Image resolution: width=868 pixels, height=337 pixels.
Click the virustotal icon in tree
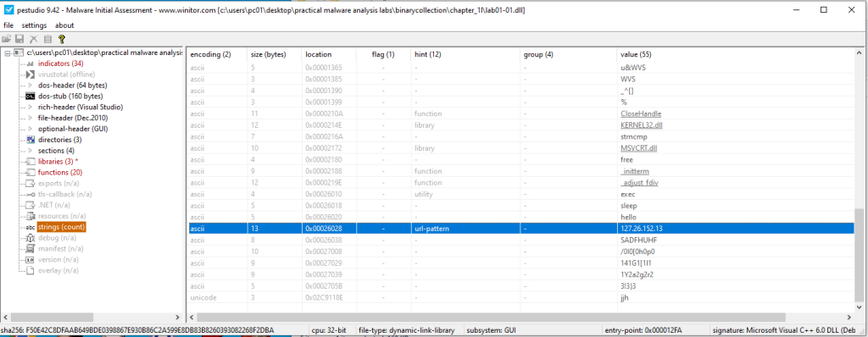30,75
